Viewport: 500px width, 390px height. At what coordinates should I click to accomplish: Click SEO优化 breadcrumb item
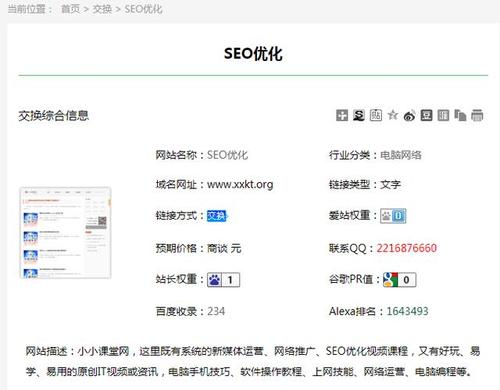click(143, 9)
